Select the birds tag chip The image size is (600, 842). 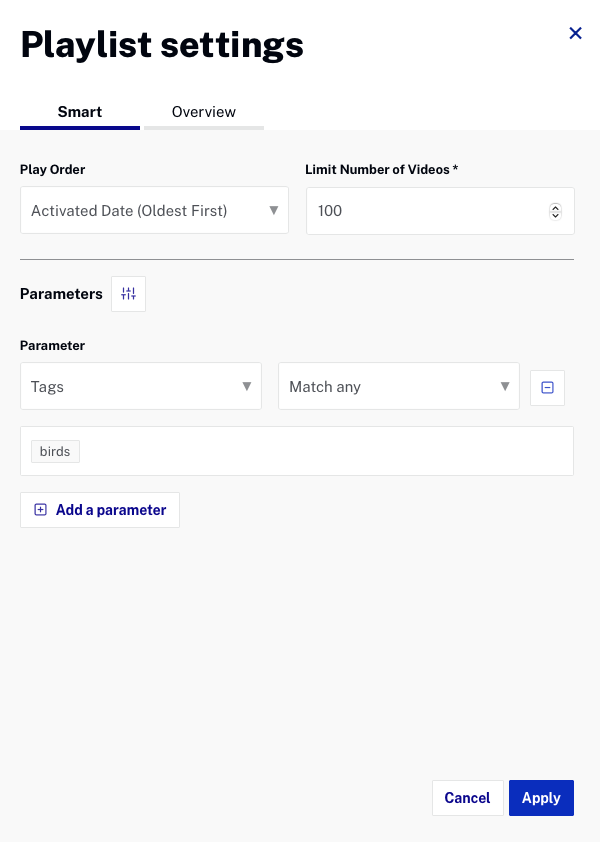(55, 452)
